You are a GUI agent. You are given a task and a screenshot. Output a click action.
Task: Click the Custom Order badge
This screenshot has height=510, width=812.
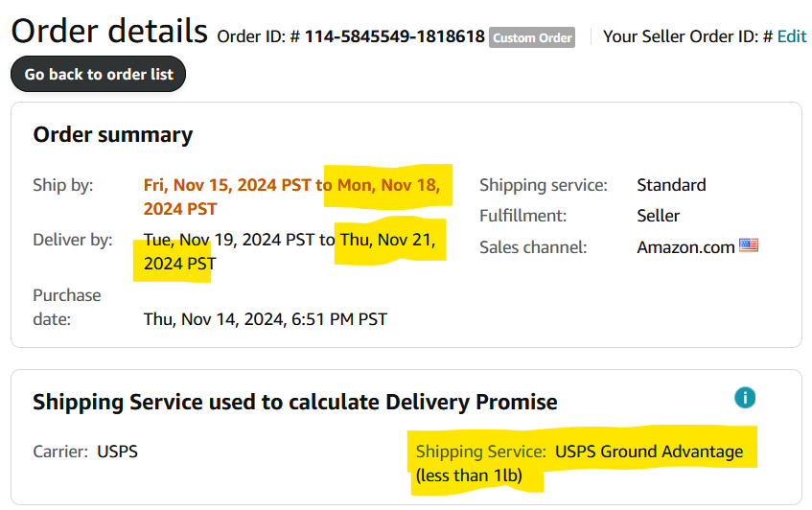tap(532, 37)
